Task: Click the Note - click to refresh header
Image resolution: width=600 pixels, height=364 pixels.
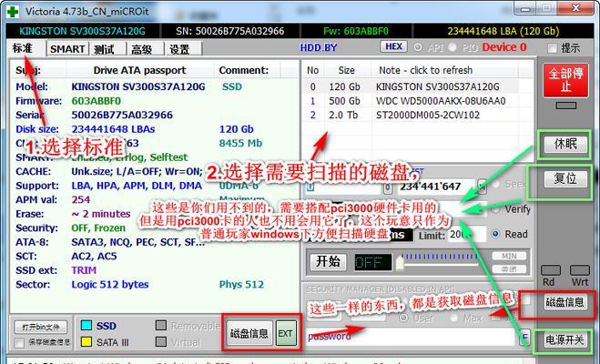Action: (425, 70)
